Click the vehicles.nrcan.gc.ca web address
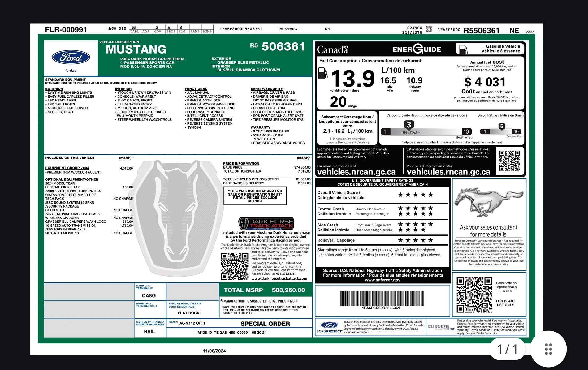The image size is (588, 370). click(x=356, y=172)
